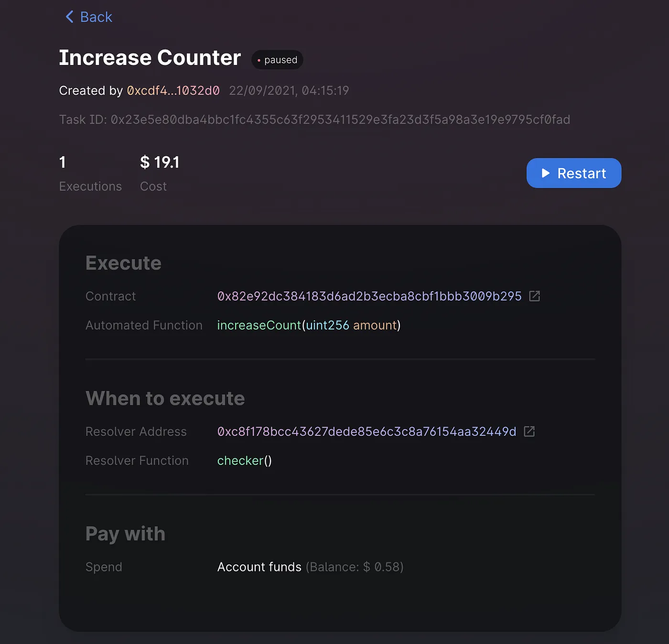Click the red paused status dot
Screen dimensions: 669x644
(259, 60)
